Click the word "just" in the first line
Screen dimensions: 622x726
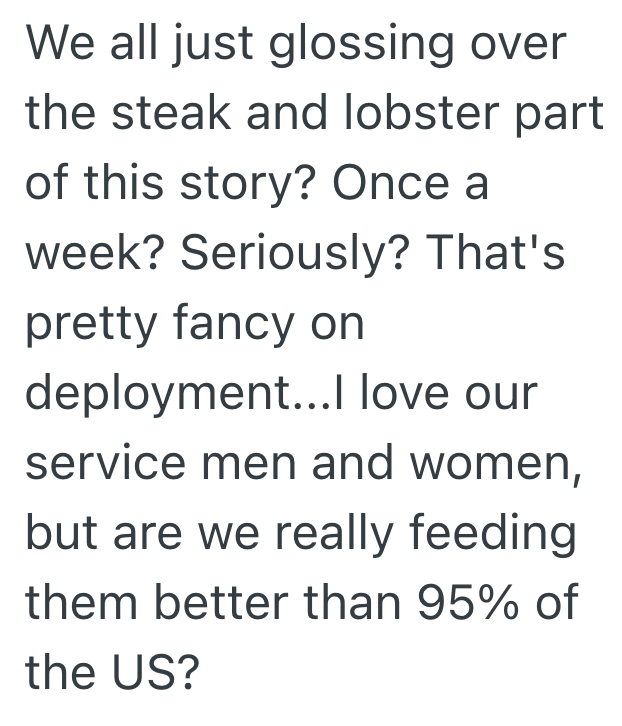(198, 46)
